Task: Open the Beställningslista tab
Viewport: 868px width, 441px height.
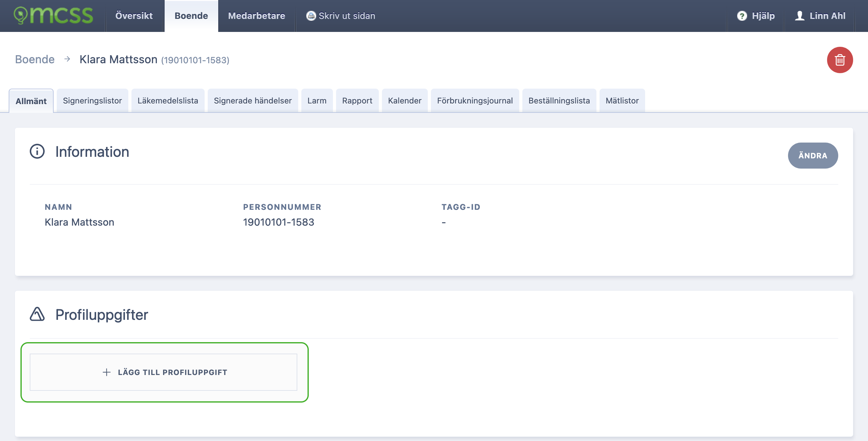Action: pyautogui.click(x=559, y=100)
